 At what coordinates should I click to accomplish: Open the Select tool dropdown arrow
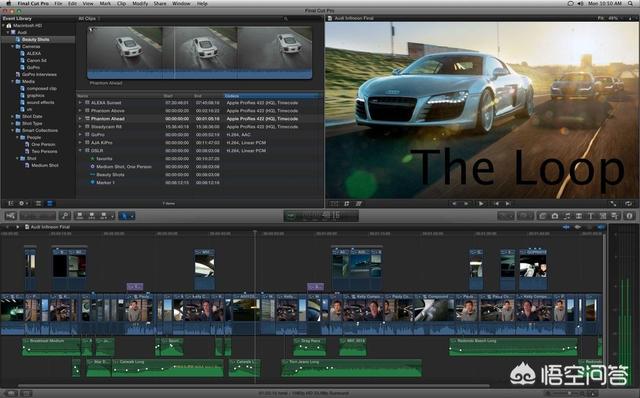point(132,216)
